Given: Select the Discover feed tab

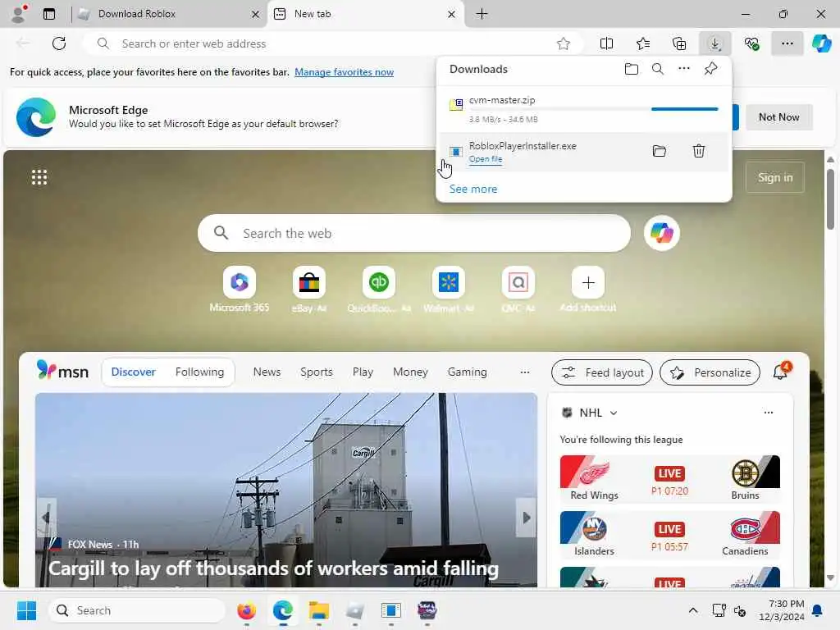Looking at the screenshot, I should pos(134,372).
